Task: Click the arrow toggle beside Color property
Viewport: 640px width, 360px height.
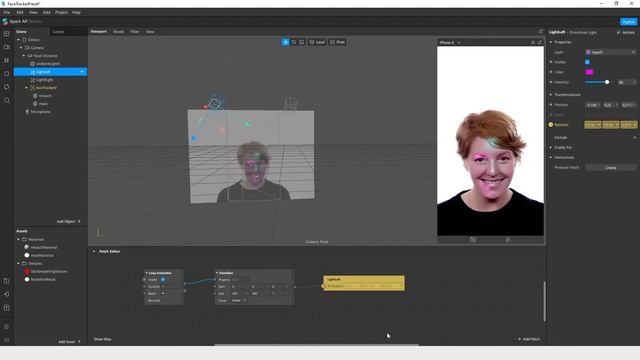Action: tap(551, 72)
